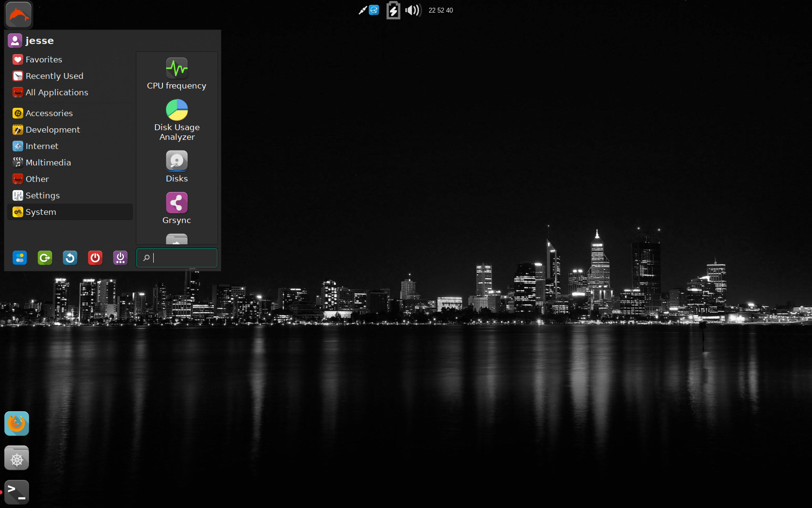Show All Applications list
Image resolution: width=812 pixels, height=508 pixels.
[x=70, y=92]
